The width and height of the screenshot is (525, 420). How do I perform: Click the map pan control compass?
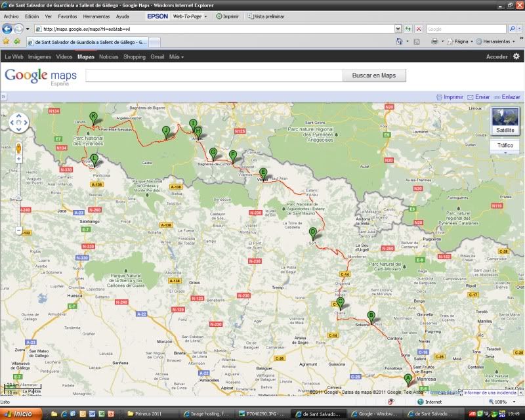point(19,123)
